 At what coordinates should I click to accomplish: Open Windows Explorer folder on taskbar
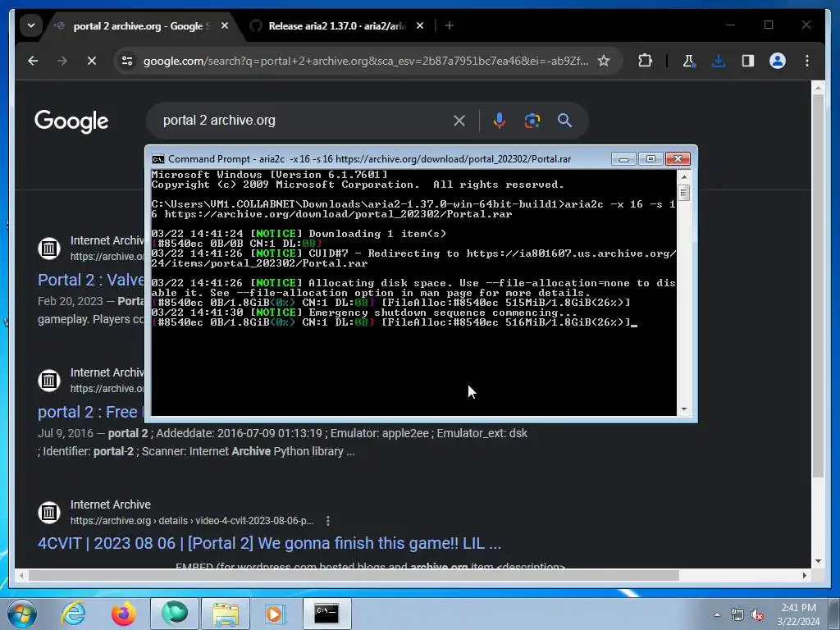coord(225,614)
